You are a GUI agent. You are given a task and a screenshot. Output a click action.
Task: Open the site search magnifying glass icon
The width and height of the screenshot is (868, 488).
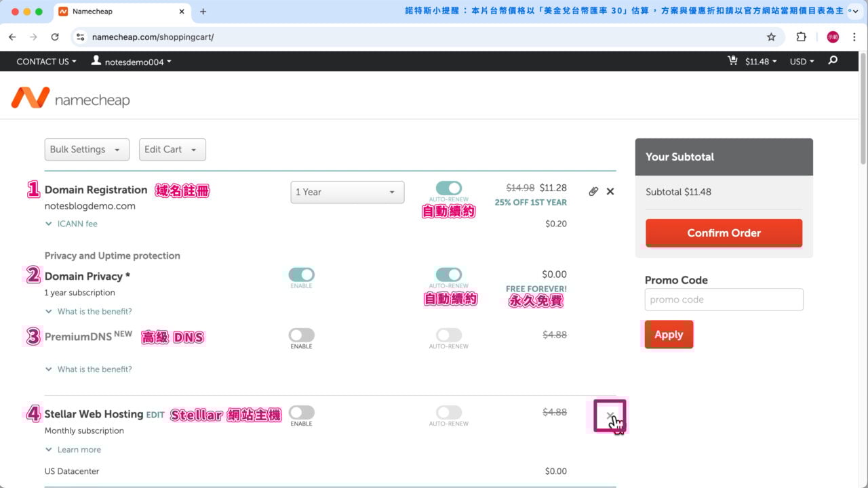coord(831,61)
